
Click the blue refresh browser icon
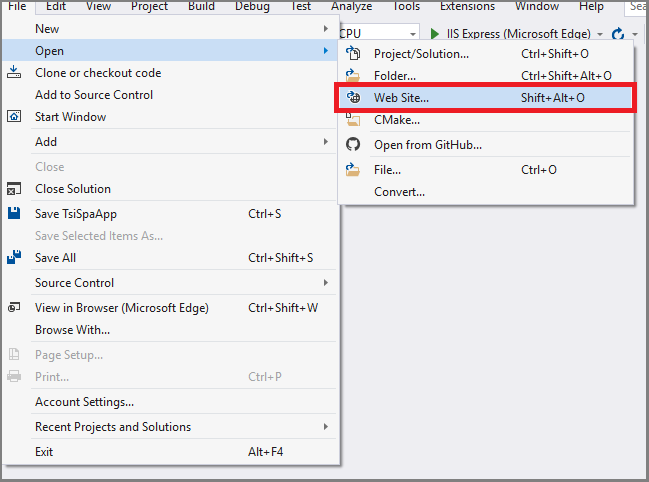click(618, 34)
